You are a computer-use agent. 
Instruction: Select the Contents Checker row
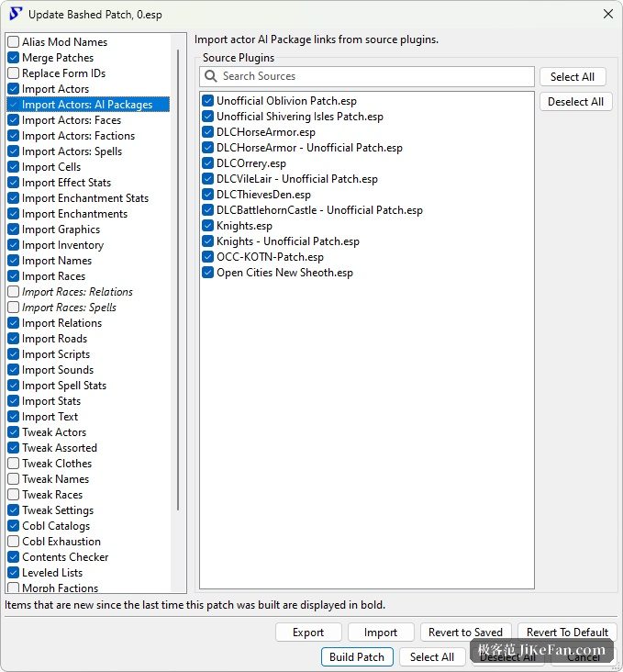[x=88, y=557]
